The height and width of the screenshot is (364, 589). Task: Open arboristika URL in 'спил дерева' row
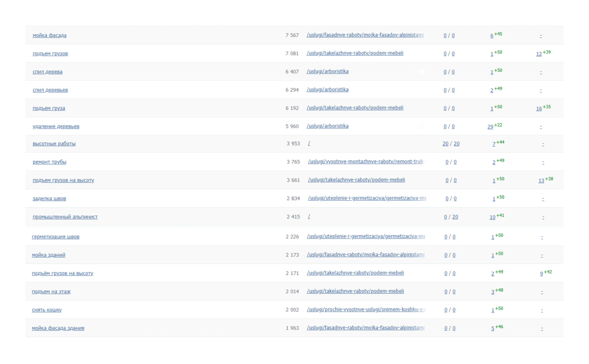point(328,71)
